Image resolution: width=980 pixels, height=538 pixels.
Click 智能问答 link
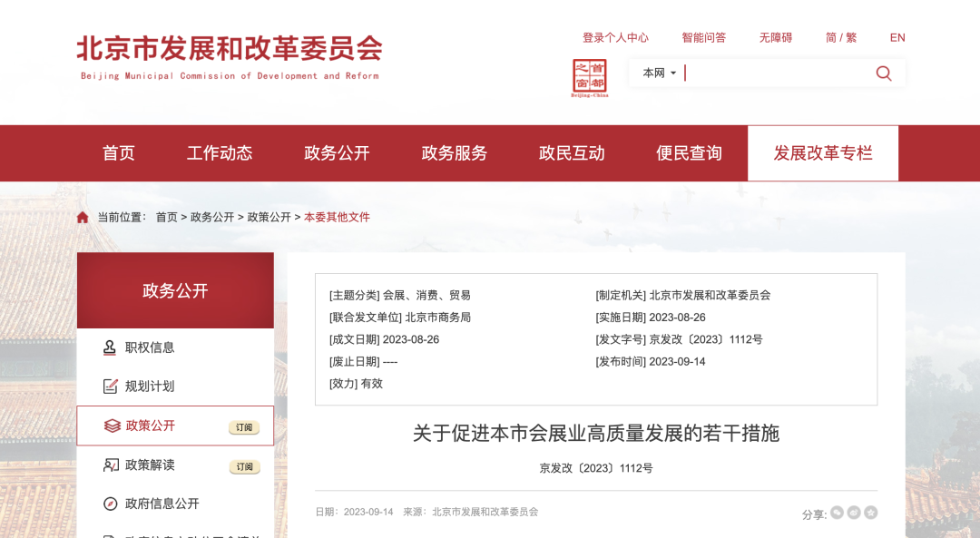point(704,37)
